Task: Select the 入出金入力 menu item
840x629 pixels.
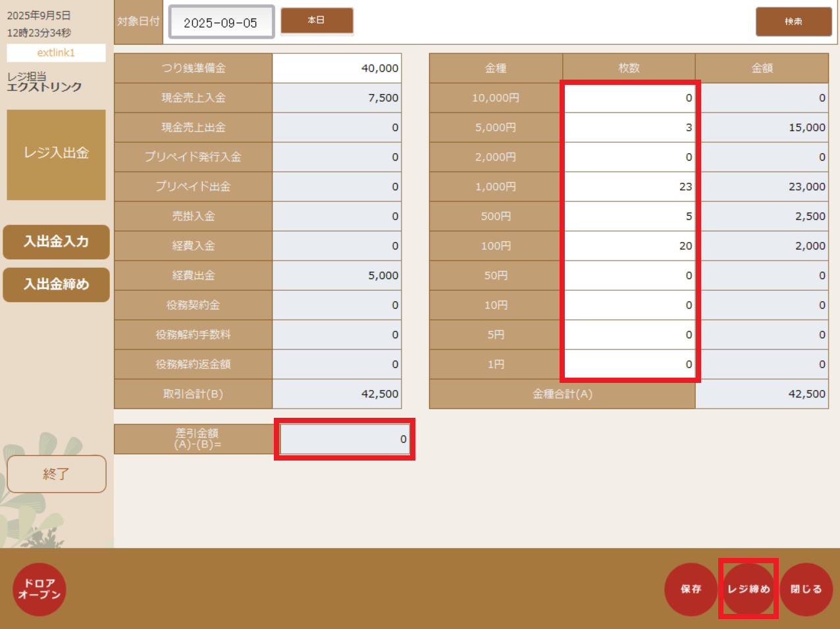Action: [x=56, y=242]
